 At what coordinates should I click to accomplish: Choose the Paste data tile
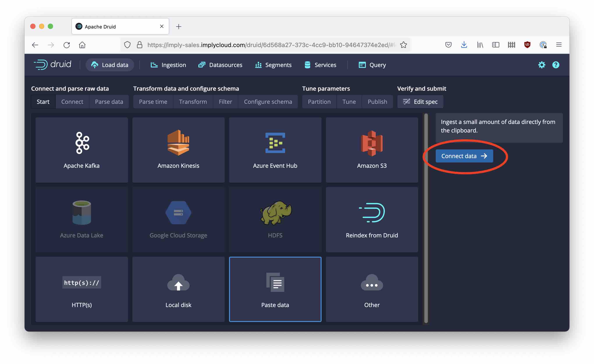coord(275,289)
